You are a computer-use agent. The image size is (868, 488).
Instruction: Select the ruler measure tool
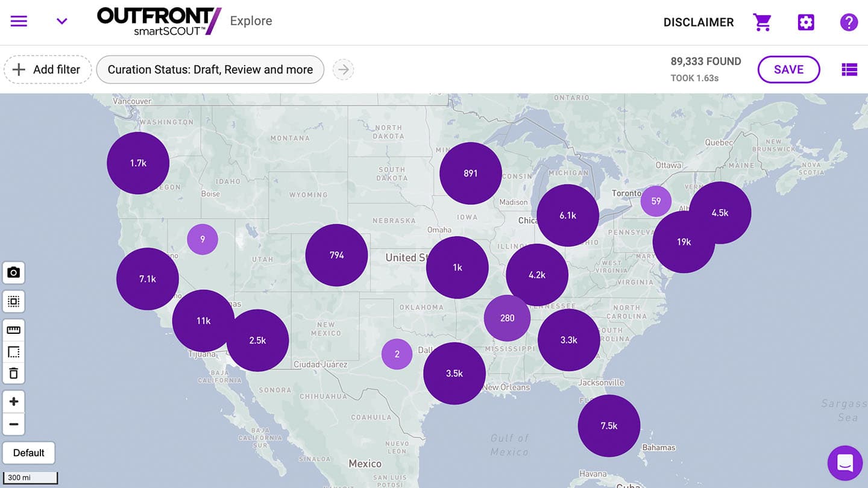click(x=13, y=330)
